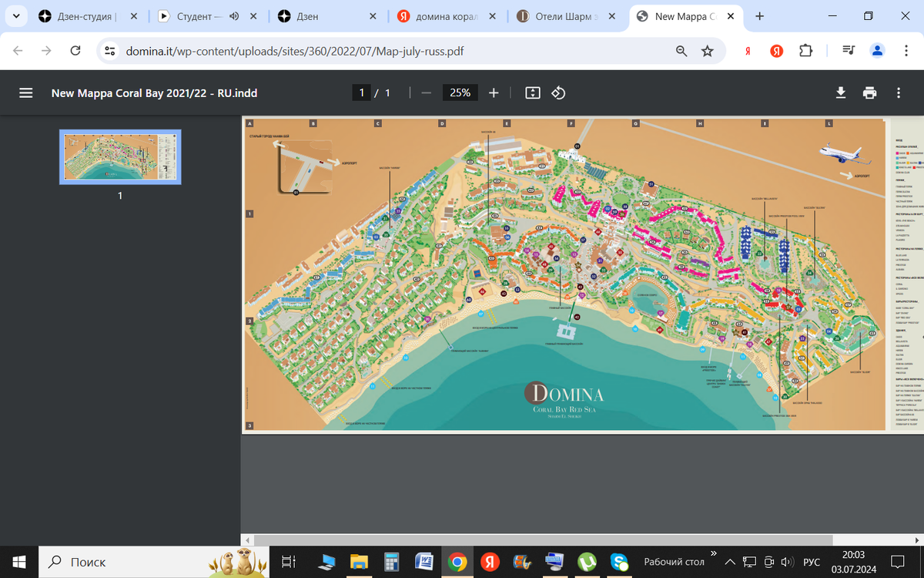
Task: Open the Chrome profile avatar
Action: [x=877, y=51]
